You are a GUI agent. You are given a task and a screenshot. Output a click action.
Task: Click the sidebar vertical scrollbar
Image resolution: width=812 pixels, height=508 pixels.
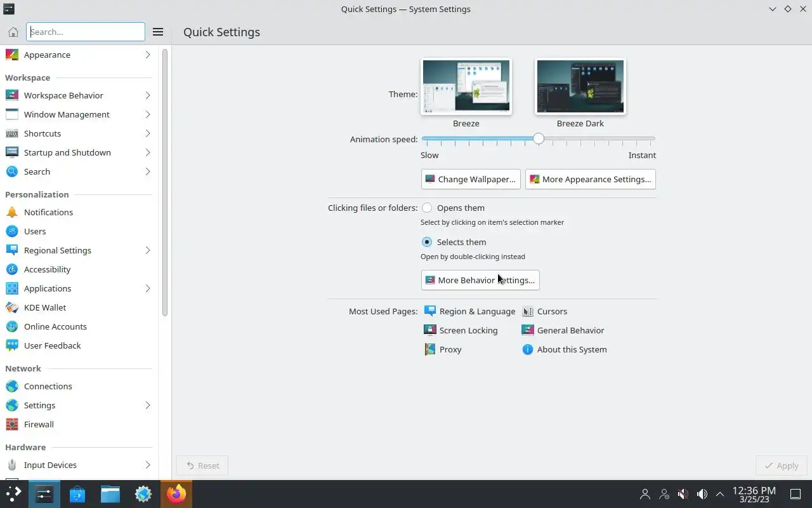tap(165, 183)
